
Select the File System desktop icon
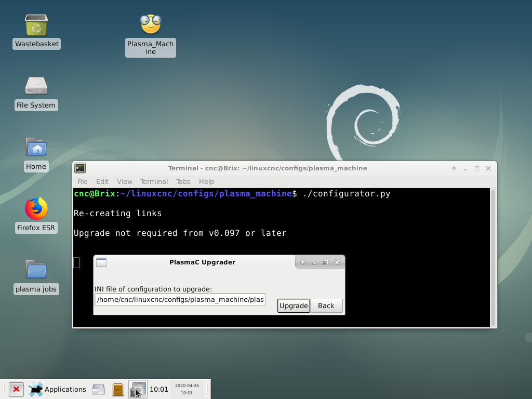point(36,86)
